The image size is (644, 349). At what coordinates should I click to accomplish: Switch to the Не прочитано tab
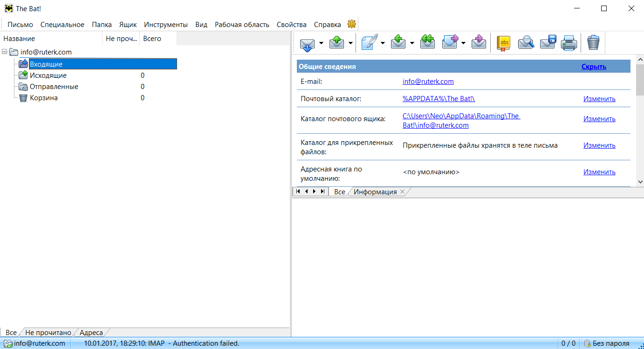click(48, 333)
